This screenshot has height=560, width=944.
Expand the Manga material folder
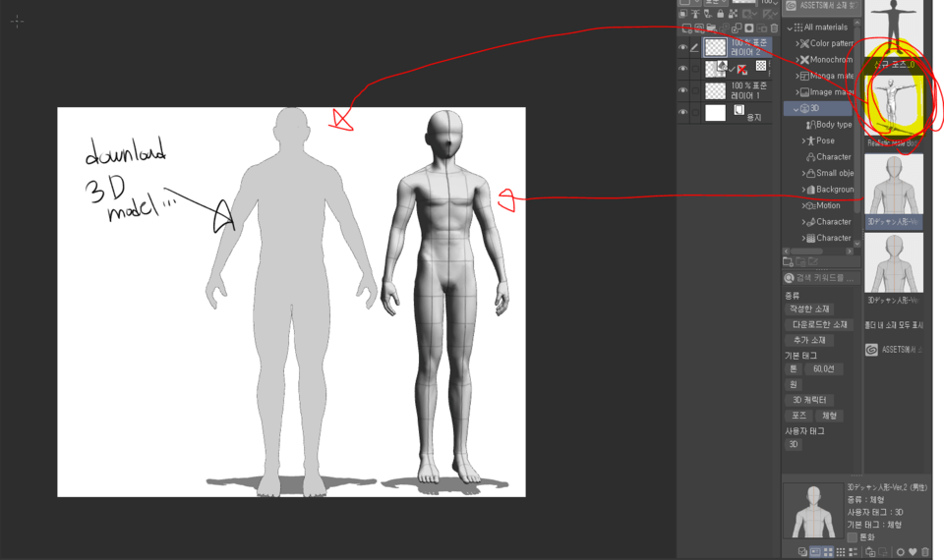(797, 76)
